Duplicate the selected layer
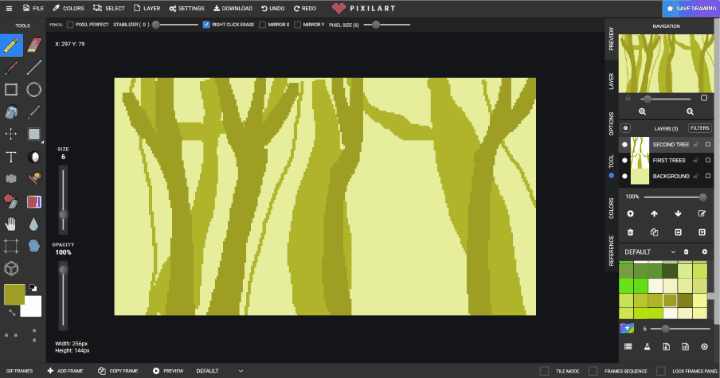 [654, 232]
